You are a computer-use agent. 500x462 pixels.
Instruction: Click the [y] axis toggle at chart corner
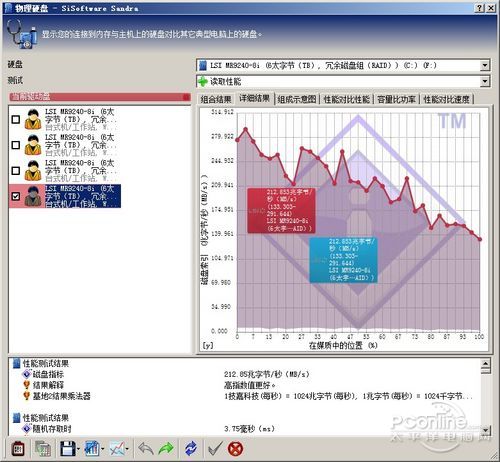coord(208,346)
